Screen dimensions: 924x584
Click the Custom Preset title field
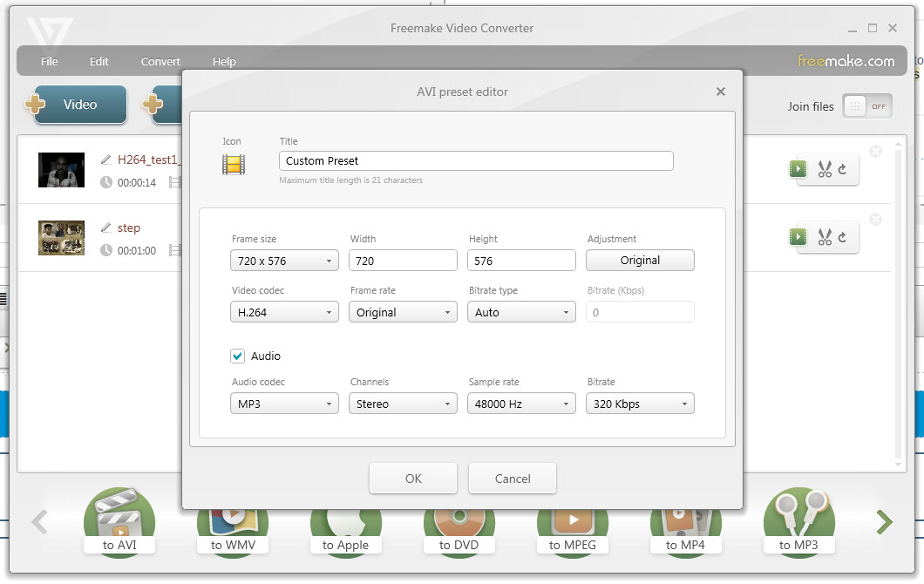pyautogui.click(x=476, y=161)
